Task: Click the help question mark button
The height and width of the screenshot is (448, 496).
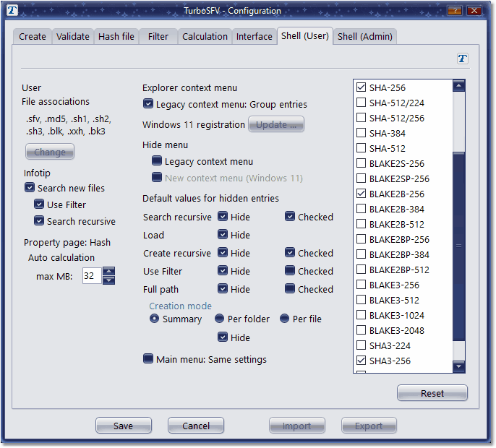Action: pos(454,11)
